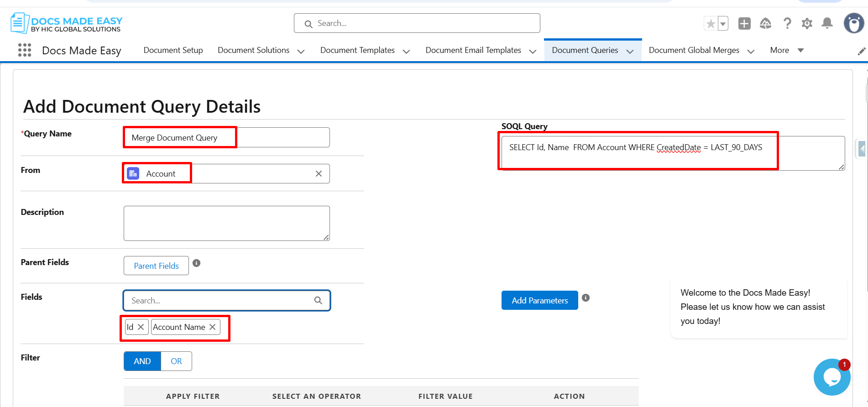Select the AND filter toggle

[142, 361]
